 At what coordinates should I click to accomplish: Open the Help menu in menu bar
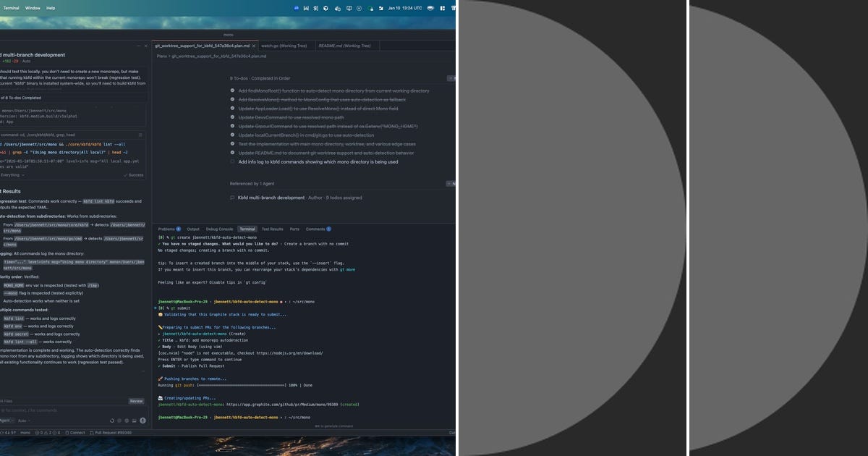coord(51,7)
